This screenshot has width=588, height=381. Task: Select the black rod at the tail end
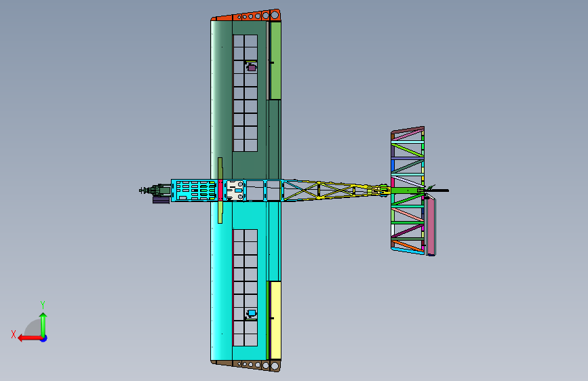pos(437,190)
